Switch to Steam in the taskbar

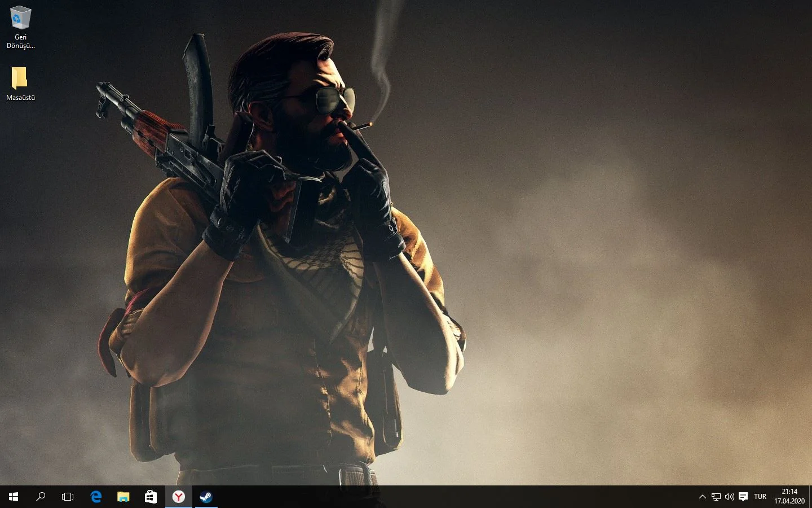coord(206,497)
